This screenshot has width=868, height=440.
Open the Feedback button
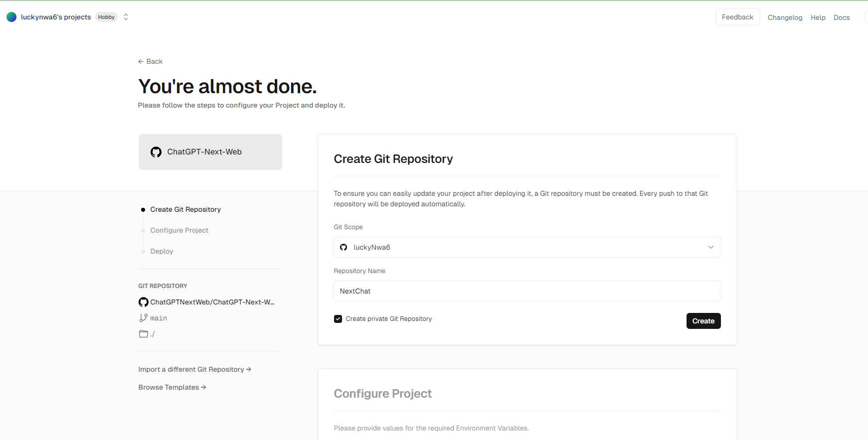(x=737, y=17)
